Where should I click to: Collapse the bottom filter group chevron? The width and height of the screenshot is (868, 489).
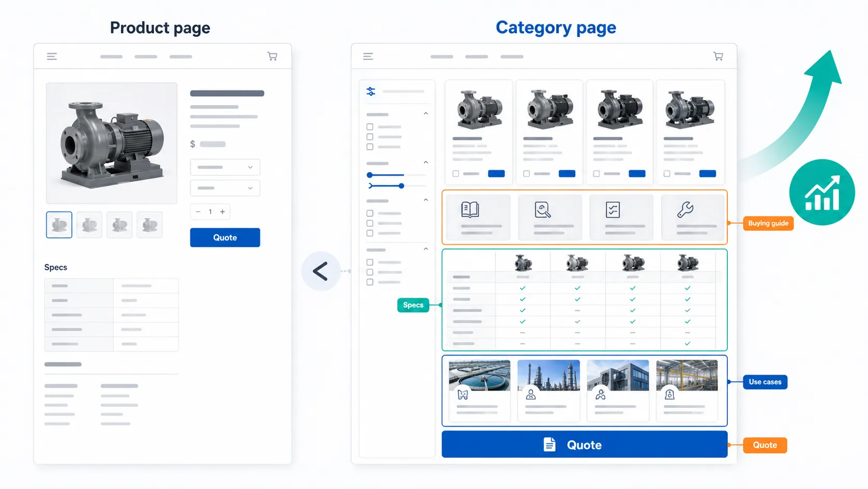tap(426, 249)
